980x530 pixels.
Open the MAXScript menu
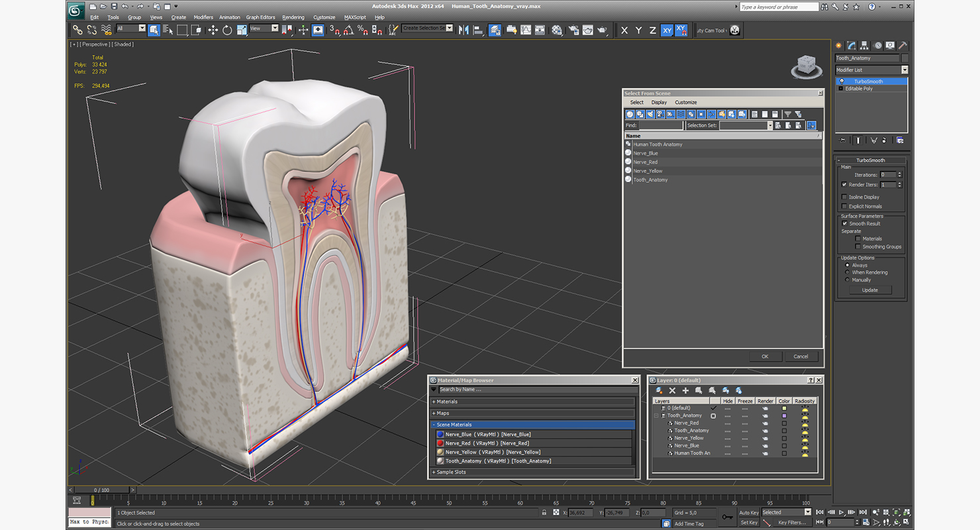point(355,17)
